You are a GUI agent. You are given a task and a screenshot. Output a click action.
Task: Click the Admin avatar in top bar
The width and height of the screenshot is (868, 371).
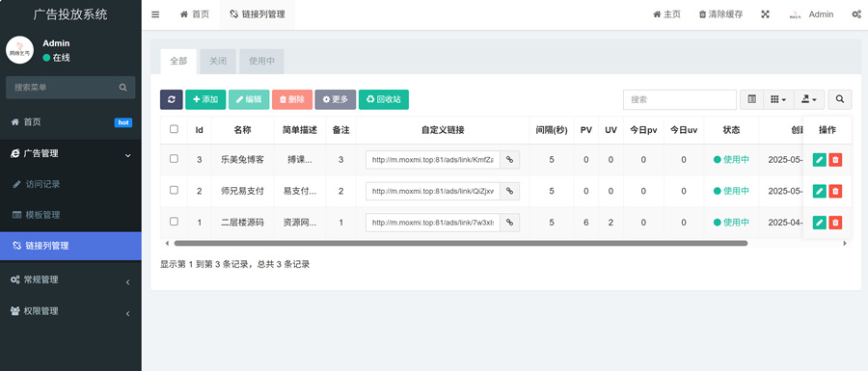796,14
